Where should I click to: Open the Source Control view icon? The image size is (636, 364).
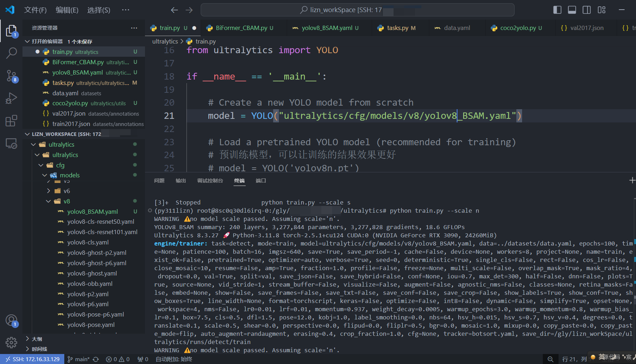[11, 76]
